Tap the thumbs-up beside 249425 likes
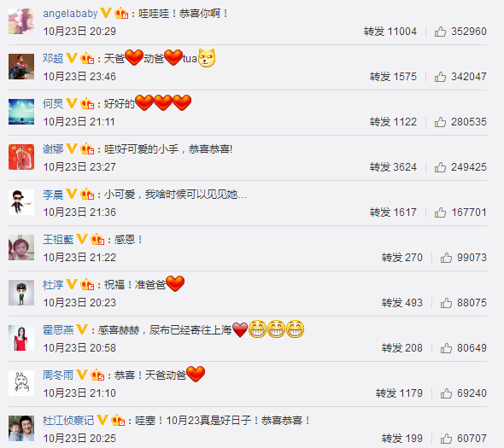 (440, 167)
